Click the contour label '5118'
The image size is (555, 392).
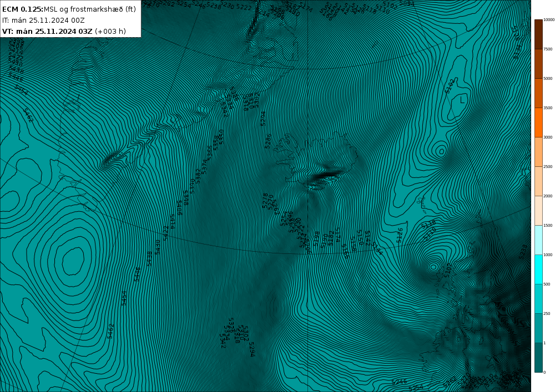tap(428, 224)
